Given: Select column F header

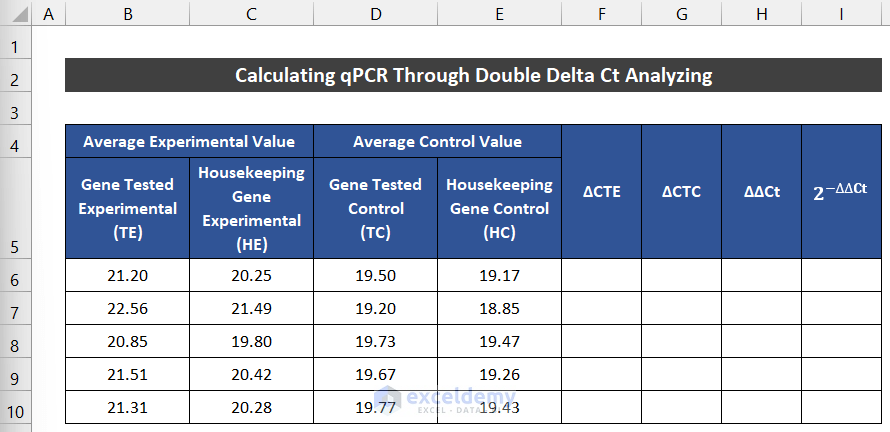Looking at the screenshot, I should (601, 15).
